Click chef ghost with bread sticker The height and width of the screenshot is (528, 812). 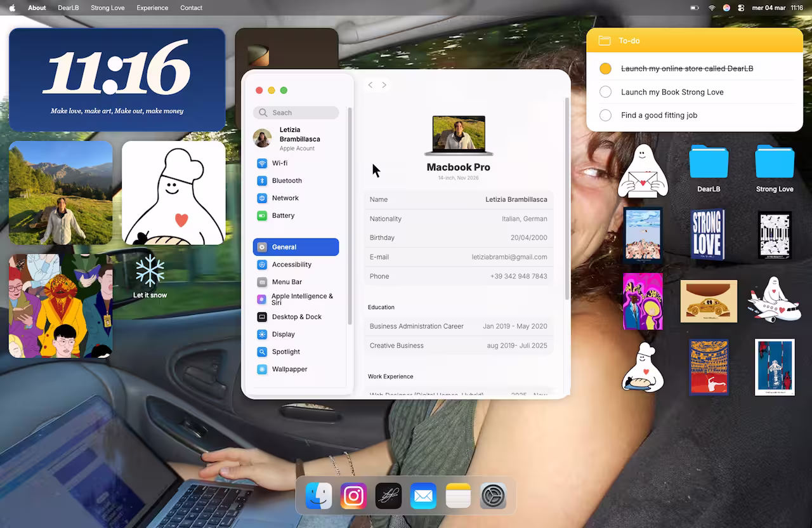point(643,367)
